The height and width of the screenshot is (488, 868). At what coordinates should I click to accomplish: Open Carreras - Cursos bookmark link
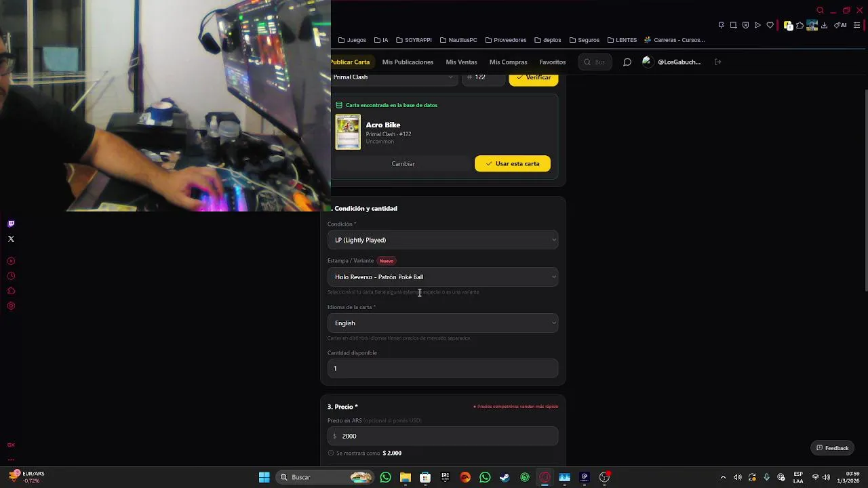(674, 40)
